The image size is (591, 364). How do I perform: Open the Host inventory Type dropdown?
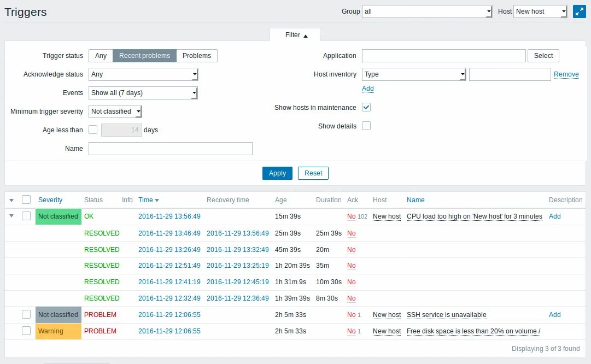414,74
